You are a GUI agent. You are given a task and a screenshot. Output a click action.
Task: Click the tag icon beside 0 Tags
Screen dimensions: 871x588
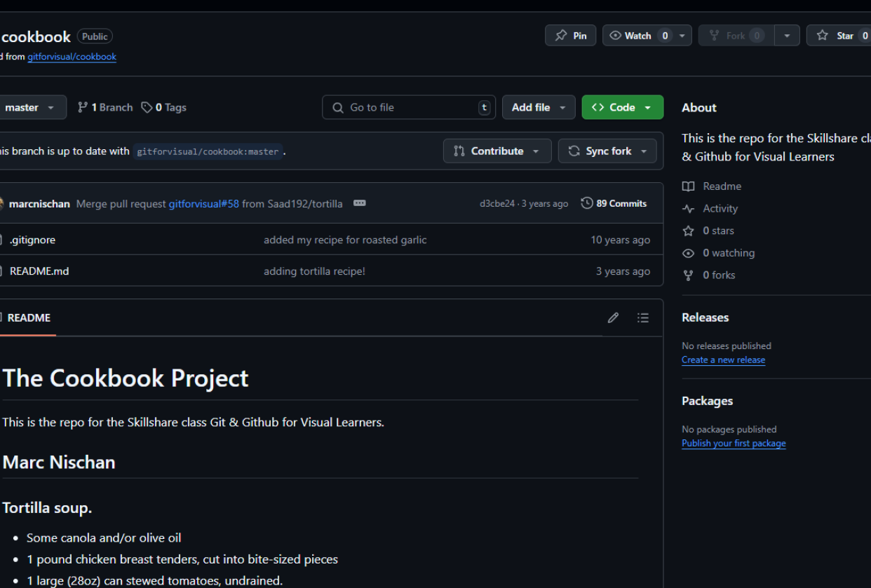(147, 107)
